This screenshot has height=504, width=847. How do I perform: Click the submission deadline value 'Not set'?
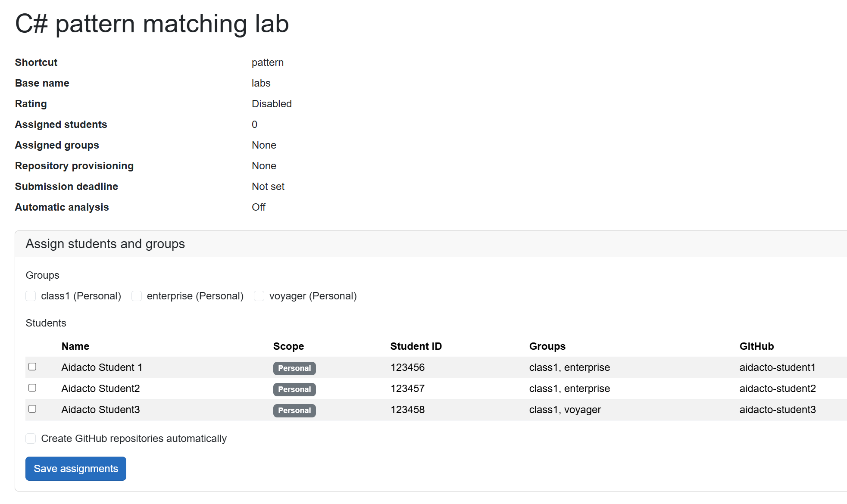(x=268, y=187)
